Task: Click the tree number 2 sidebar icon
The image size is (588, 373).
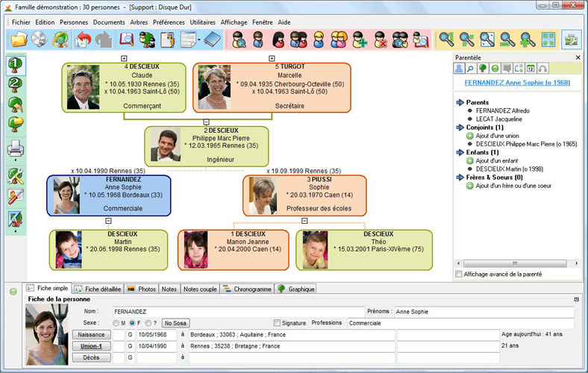Action: tap(16, 85)
